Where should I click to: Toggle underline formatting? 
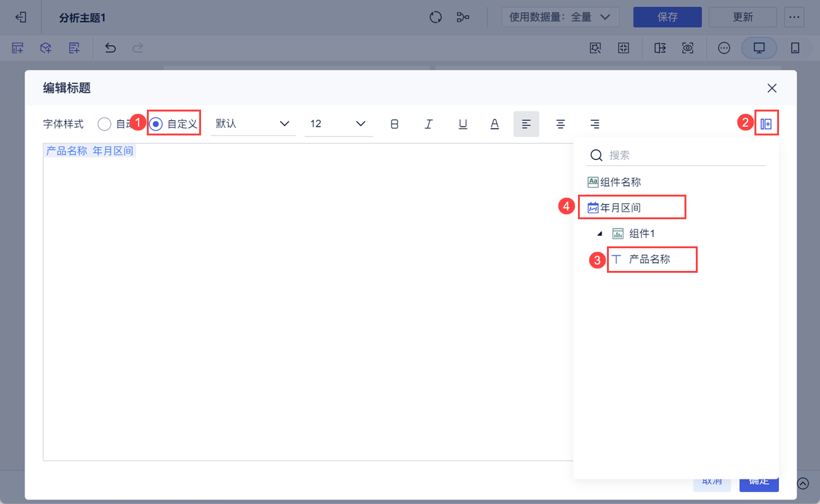point(463,124)
